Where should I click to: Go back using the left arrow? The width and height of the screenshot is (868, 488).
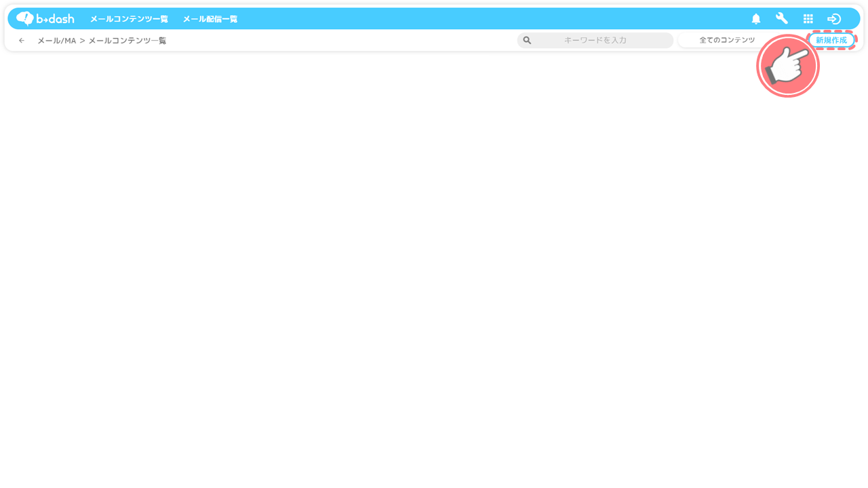[22, 41]
